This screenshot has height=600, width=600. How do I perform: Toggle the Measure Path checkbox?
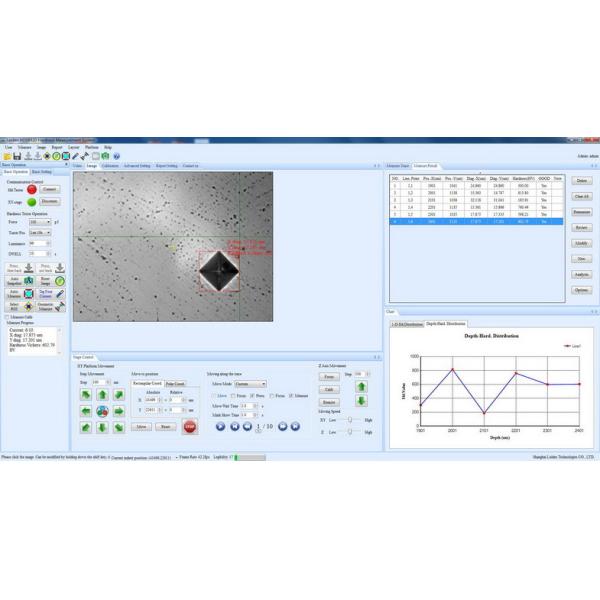coord(7,317)
